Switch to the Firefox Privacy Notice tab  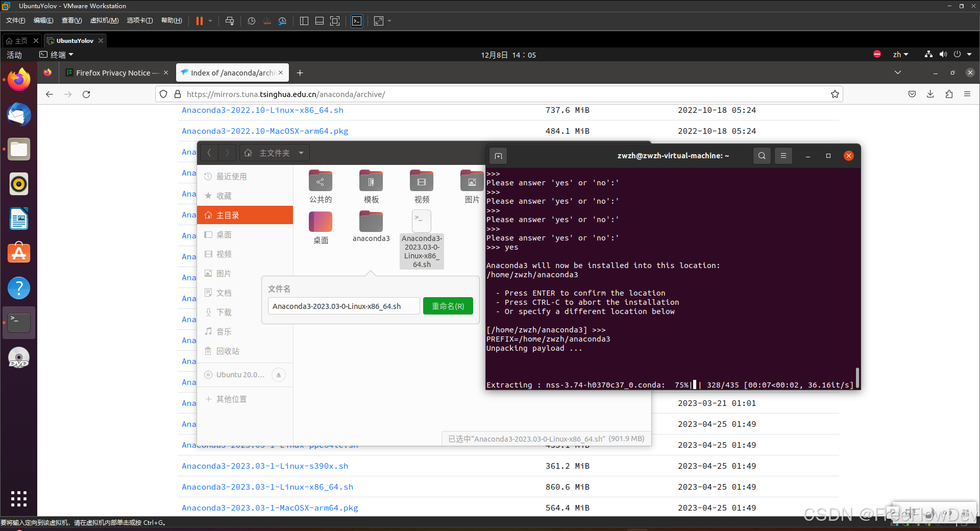point(113,73)
